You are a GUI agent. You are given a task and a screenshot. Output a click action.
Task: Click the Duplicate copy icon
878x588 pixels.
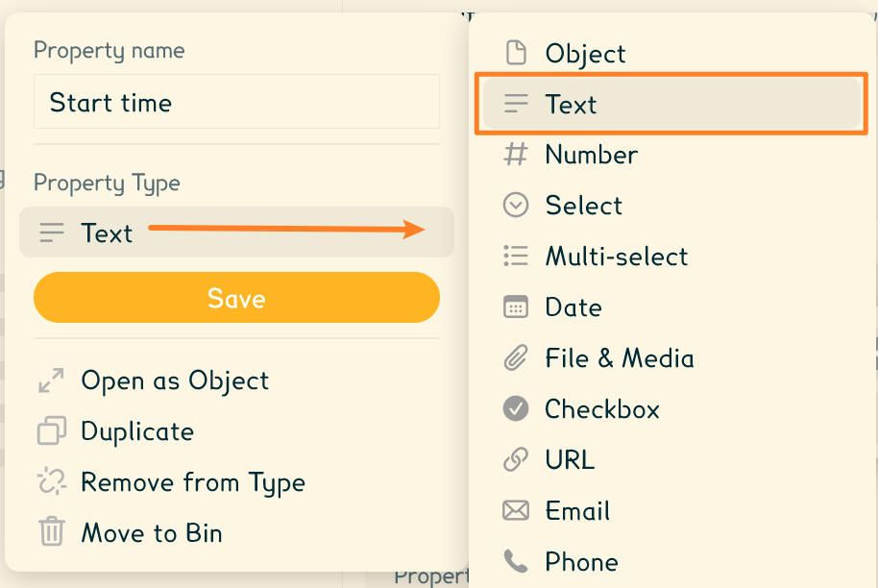click(50, 431)
